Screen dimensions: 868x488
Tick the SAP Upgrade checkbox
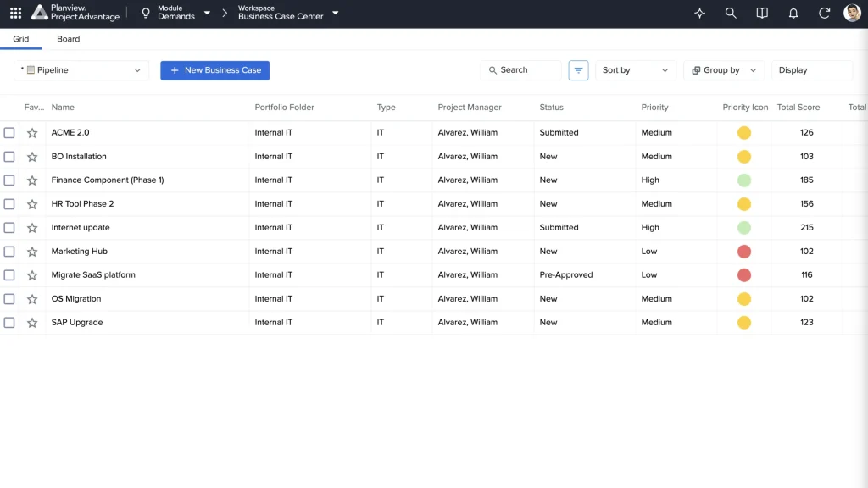click(x=9, y=323)
